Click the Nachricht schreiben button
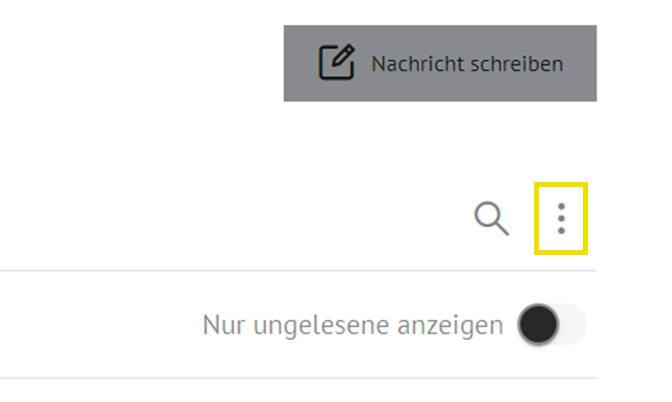 (x=440, y=63)
